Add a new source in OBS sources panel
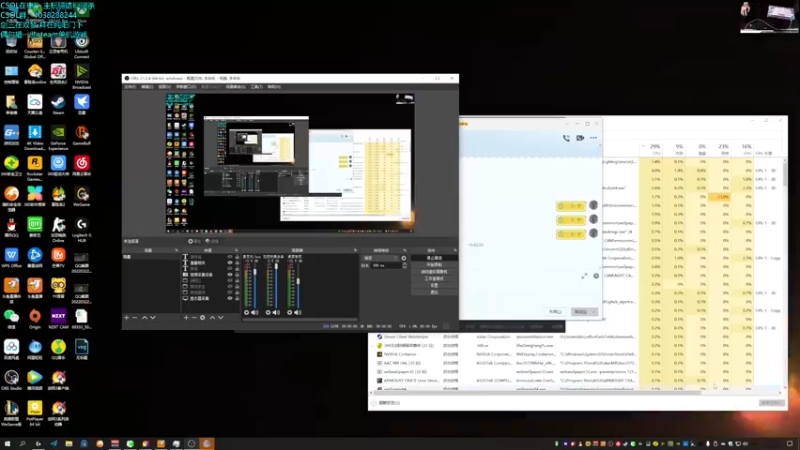The width and height of the screenshot is (800, 450). [186, 317]
